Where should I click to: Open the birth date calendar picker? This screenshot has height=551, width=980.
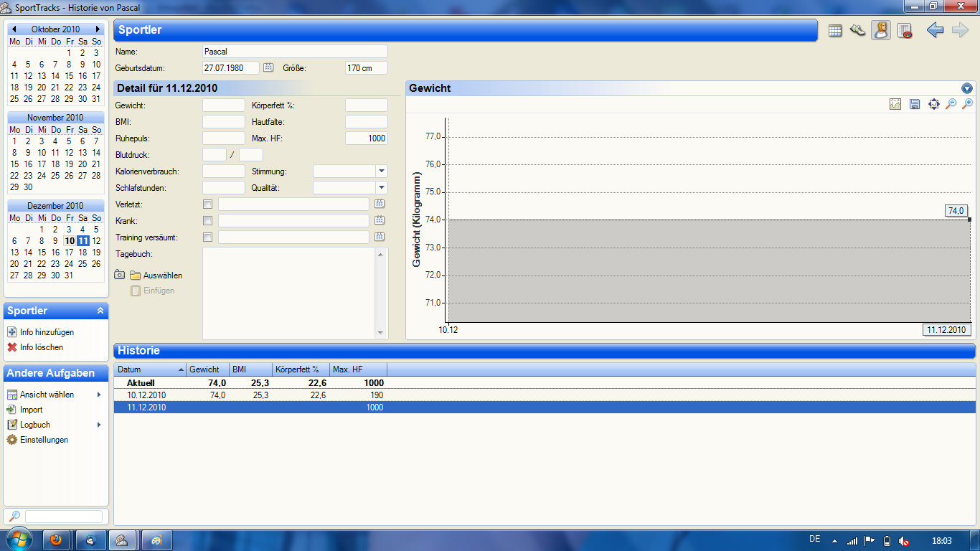click(268, 67)
